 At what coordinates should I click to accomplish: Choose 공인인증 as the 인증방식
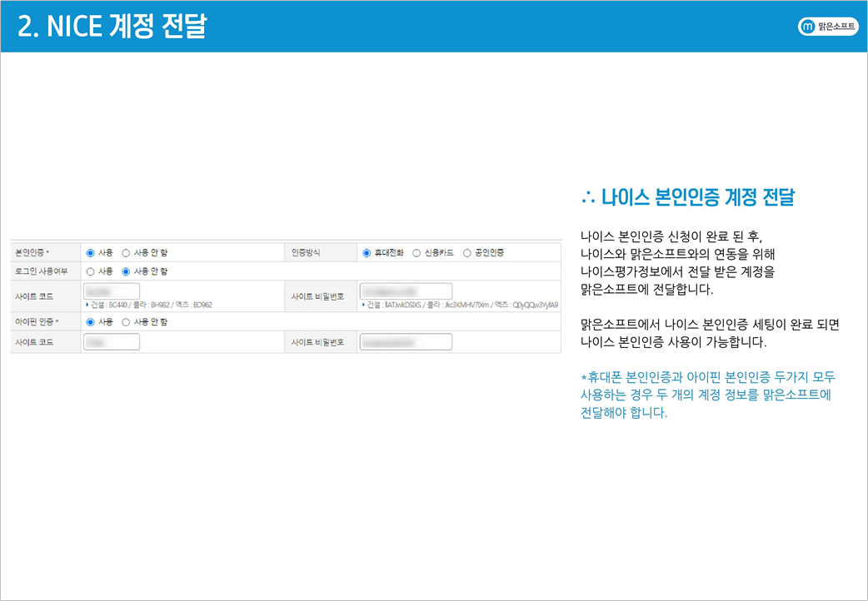tap(467, 252)
